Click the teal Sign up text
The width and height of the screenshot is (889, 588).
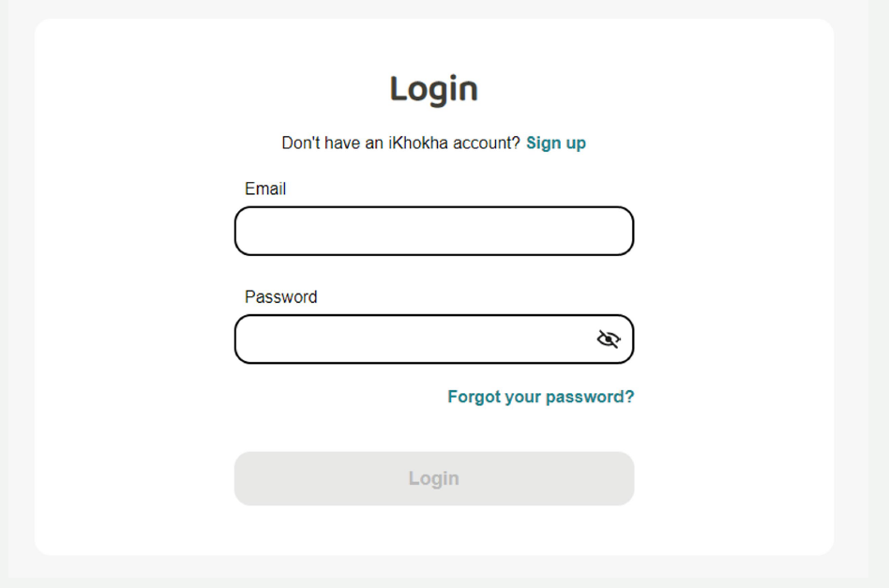tap(556, 143)
